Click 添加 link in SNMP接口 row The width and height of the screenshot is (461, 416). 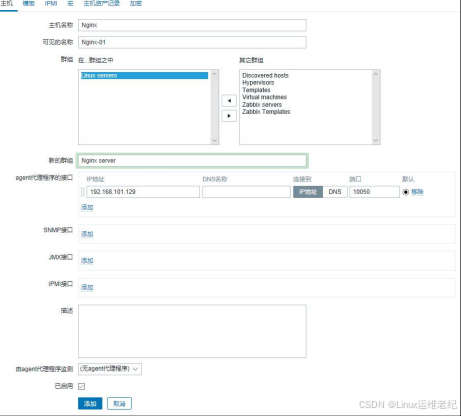pyautogui.click(x=87, y=234)
